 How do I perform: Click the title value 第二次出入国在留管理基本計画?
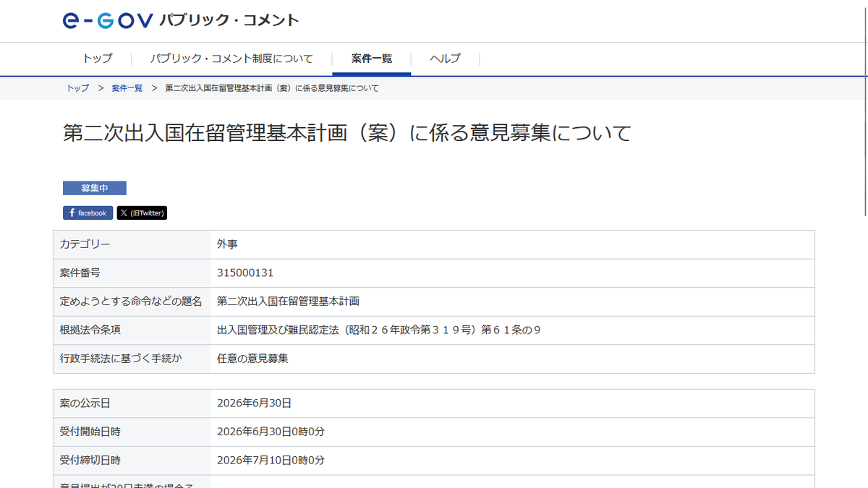pyautogui.click(x=288, y=301)
